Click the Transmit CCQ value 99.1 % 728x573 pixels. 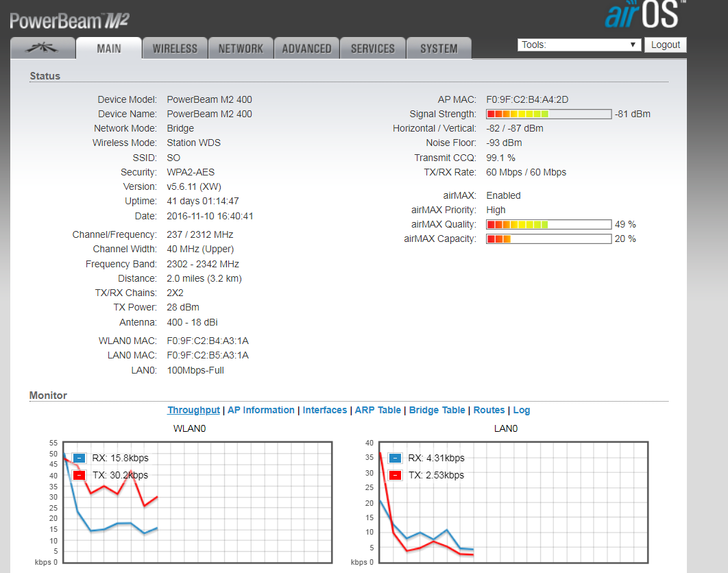[500, 158]
